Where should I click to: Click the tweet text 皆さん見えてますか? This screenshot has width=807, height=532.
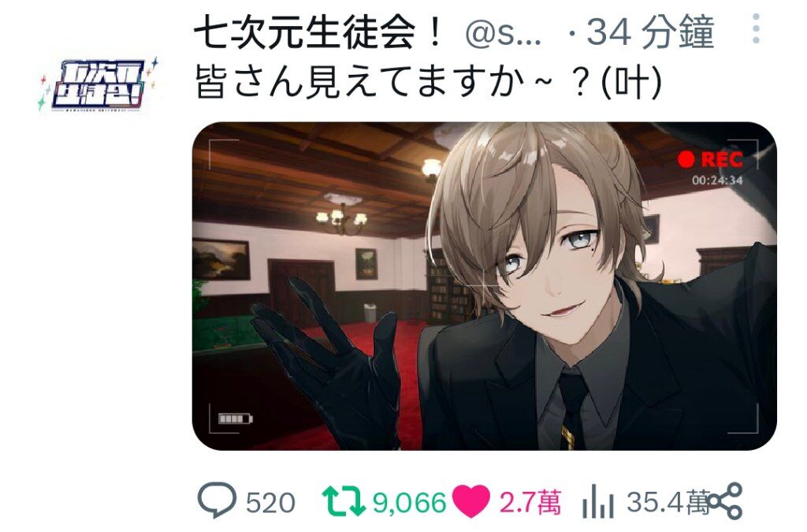pyautogui.click(x=355, y=84)
